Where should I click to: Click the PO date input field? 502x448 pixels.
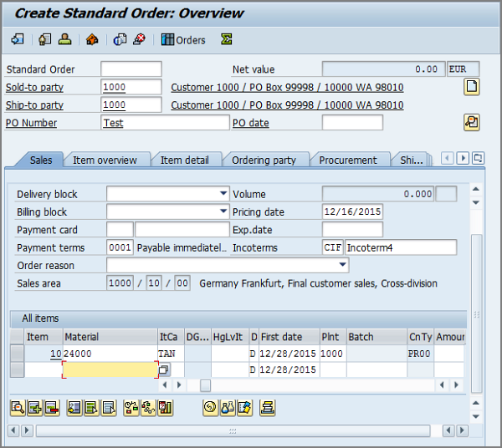coord(352,123)
